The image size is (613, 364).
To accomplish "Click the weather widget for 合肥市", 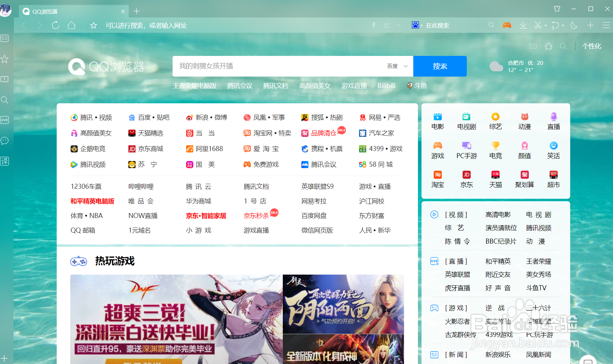I will tap(516, 66).
